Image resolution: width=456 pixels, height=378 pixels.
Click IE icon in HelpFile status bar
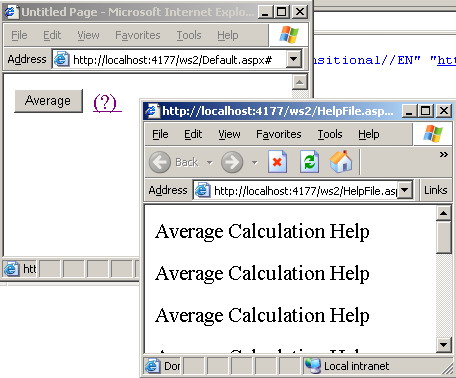[153, 366]
